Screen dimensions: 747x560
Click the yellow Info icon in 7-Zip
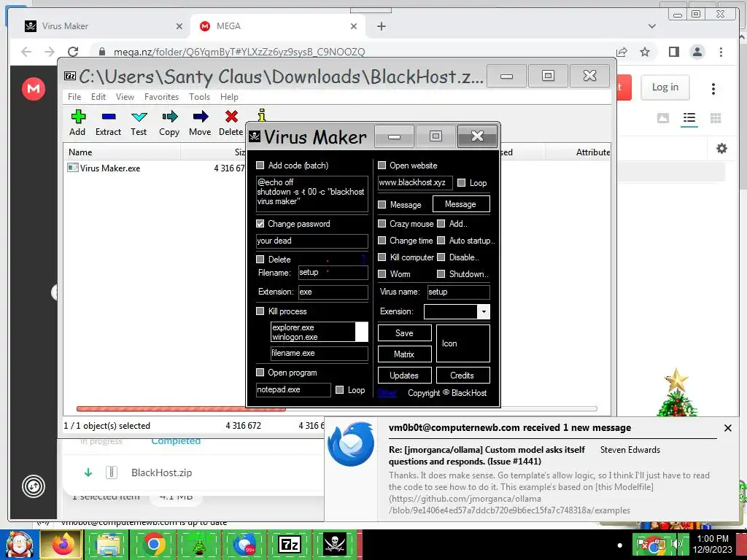click(x=262, y=114)
